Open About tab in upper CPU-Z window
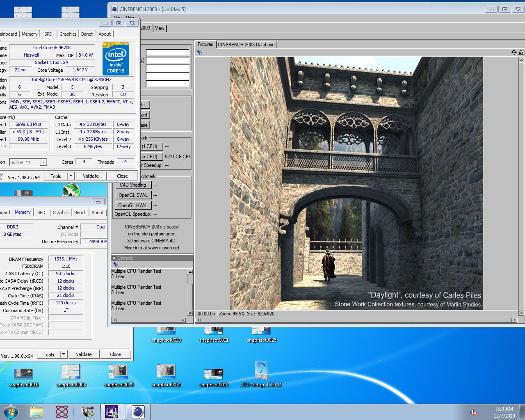525x420 pixels. pos(105,34)
